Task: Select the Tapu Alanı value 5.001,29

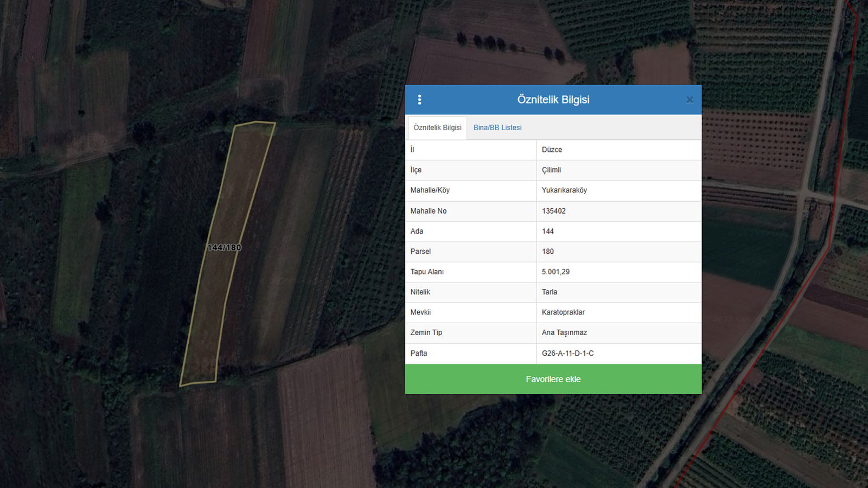Action: [556, 272]
